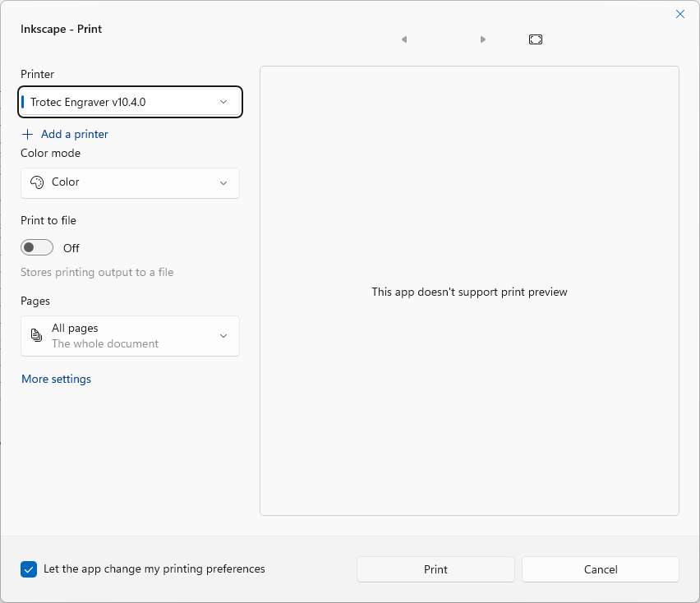Click the pages icon beside All pages
Screen dimensions: 700x603
click(x=36, y=335)
